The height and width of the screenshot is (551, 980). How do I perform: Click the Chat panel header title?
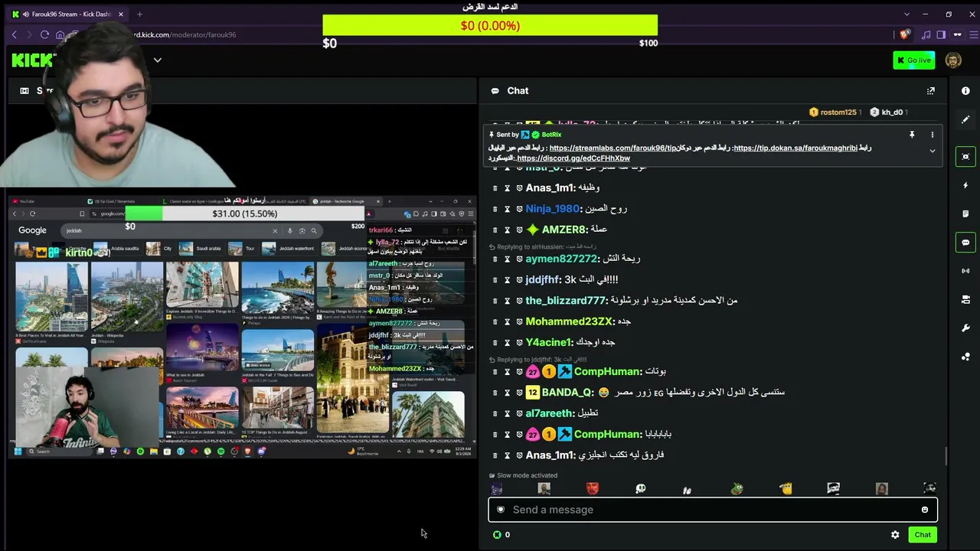point(518,90)
